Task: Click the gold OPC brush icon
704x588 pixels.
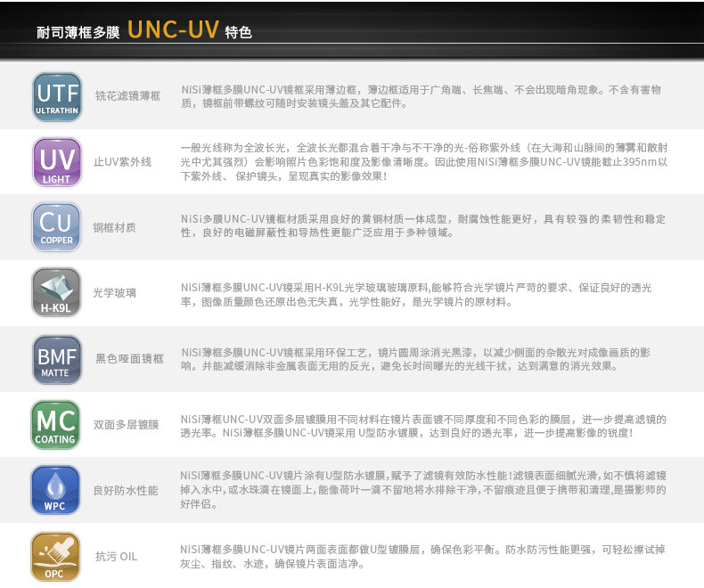Action: pos(55,557)
